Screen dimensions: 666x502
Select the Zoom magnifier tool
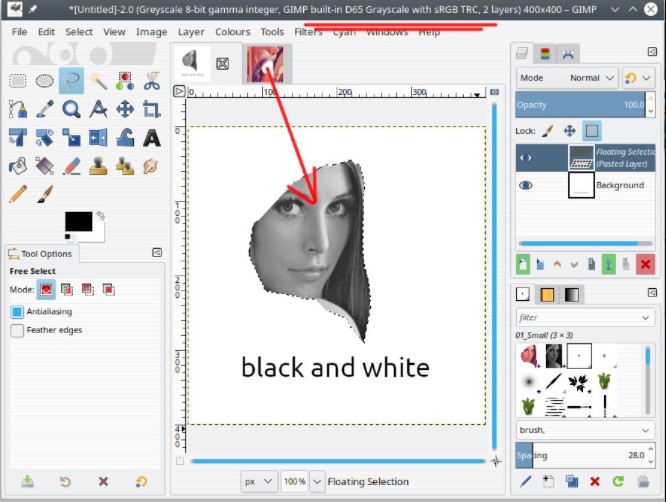pyautogui.click(x=71, y=109)
